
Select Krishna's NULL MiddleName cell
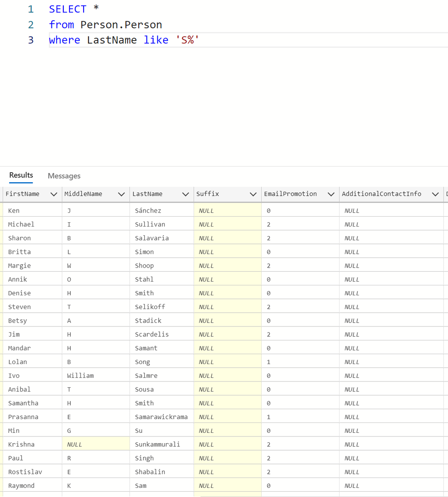[96, 444]
